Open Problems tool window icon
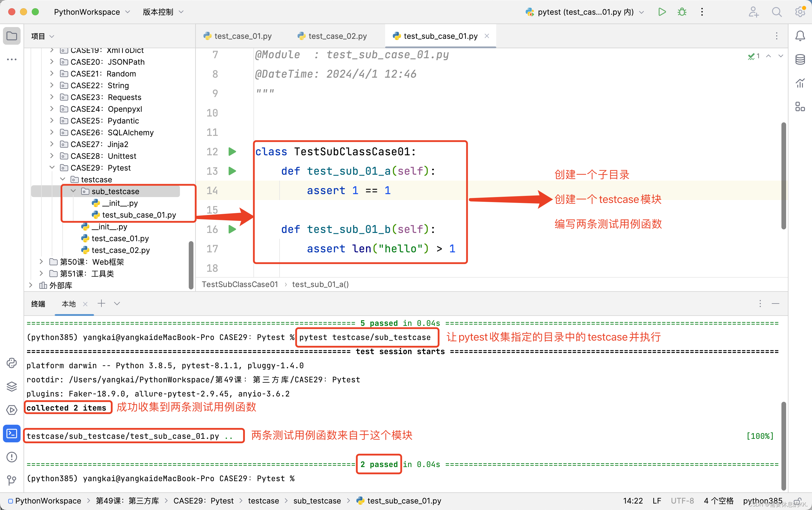The width and height of the screenshot is (812, 510). point(12,457)
